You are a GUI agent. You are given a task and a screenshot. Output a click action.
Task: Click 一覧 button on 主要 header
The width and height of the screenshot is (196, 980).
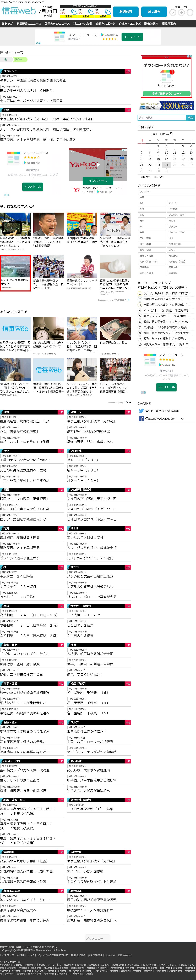point(128,110)
